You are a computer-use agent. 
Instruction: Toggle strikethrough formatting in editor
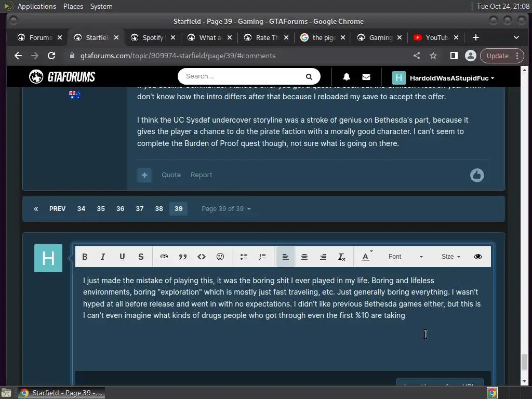click(141, 257)
